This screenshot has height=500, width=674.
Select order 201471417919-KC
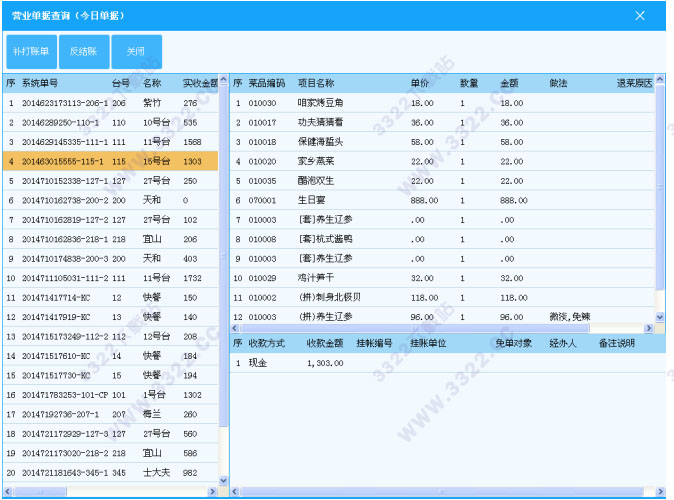[111, 317]
